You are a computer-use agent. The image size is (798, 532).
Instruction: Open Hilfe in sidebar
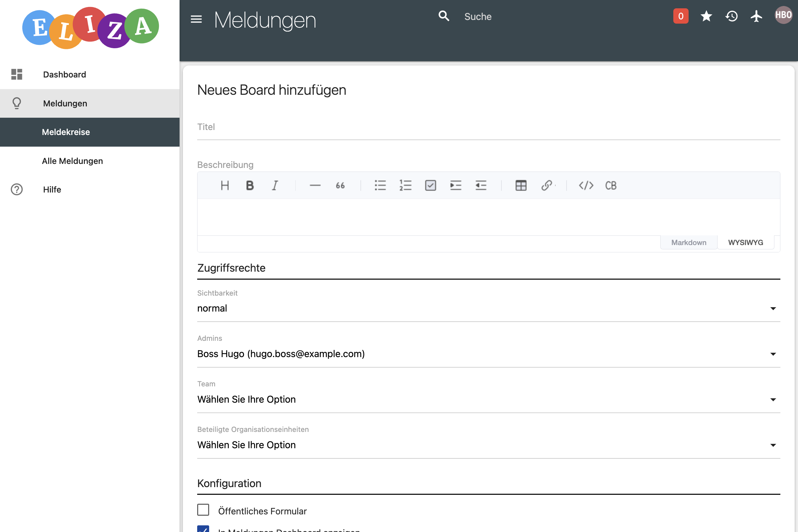click(x=89, y=189)
